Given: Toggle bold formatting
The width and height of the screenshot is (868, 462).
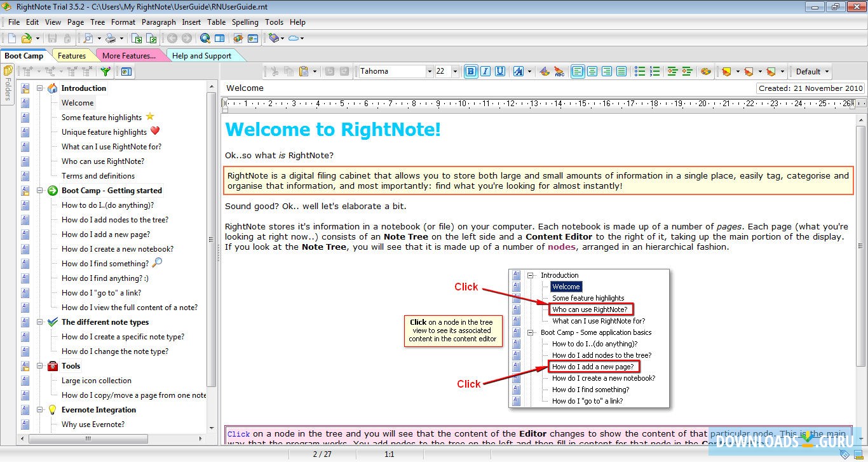Looking at the screenshot, I should point(471,71).
